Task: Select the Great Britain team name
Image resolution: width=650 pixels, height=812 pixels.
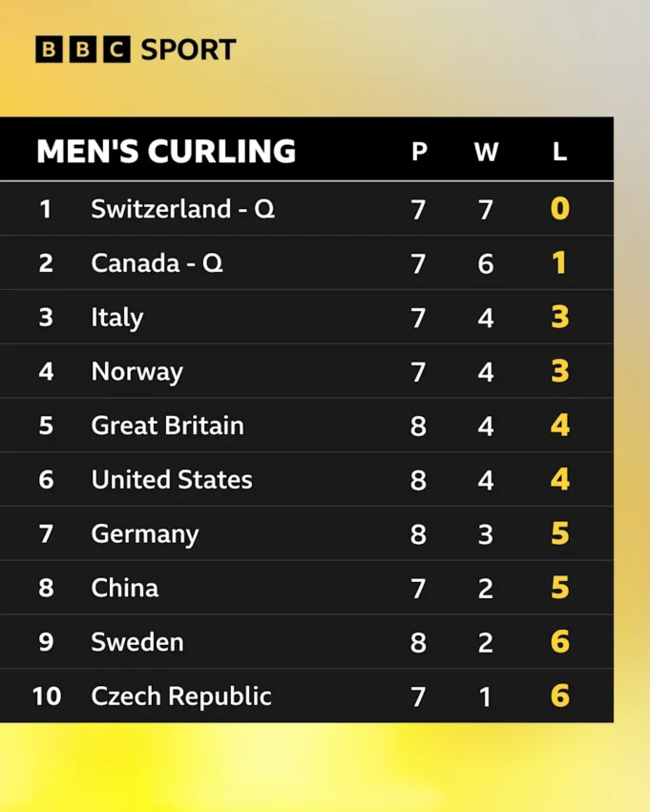Action: point(167,426)
